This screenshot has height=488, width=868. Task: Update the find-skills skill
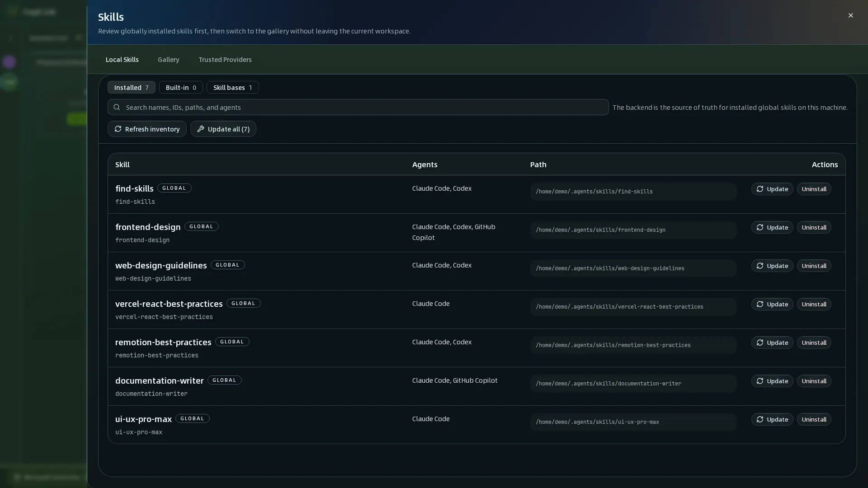[772, 189]
